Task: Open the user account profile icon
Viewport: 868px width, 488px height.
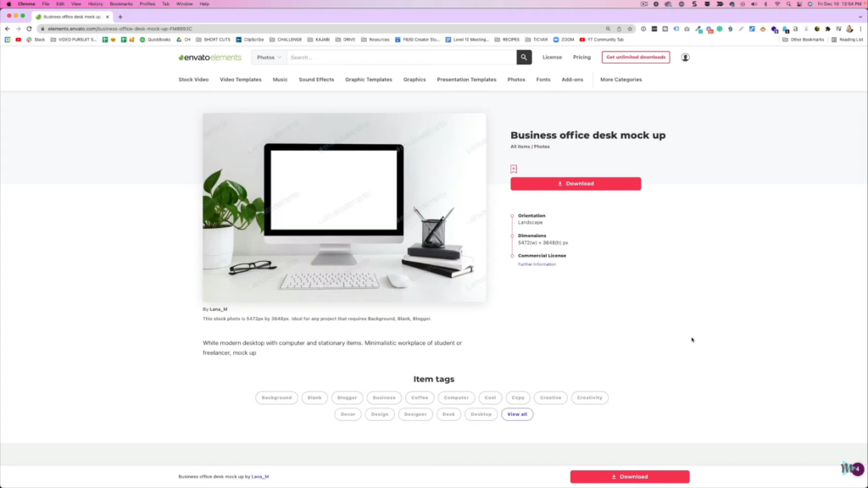Action: (685, 58)
